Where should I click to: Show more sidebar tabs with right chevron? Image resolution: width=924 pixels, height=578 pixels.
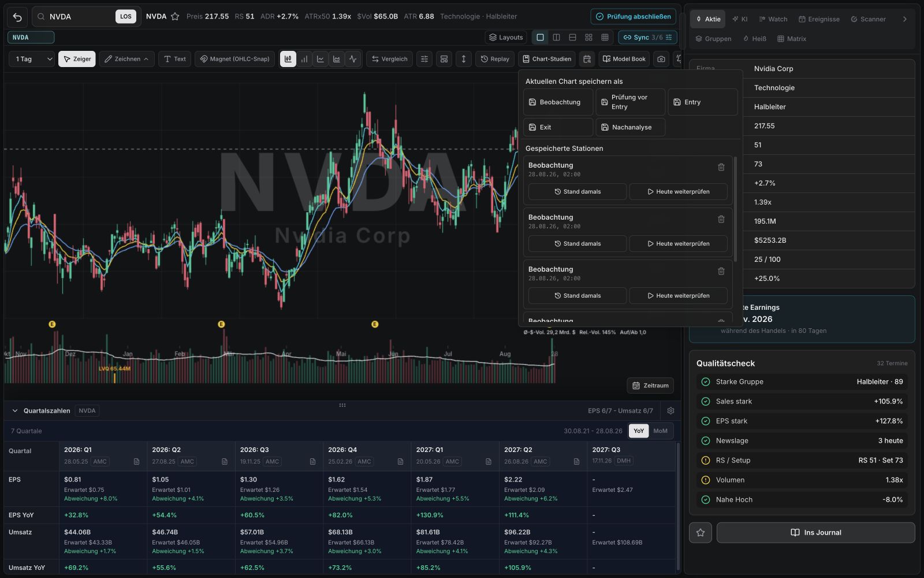tap(905, 19)
